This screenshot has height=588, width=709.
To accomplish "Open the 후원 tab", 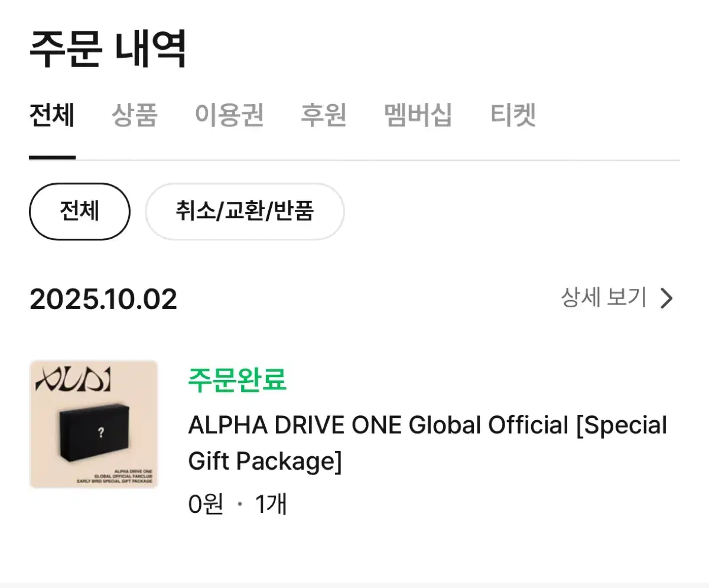I will 323,115.
